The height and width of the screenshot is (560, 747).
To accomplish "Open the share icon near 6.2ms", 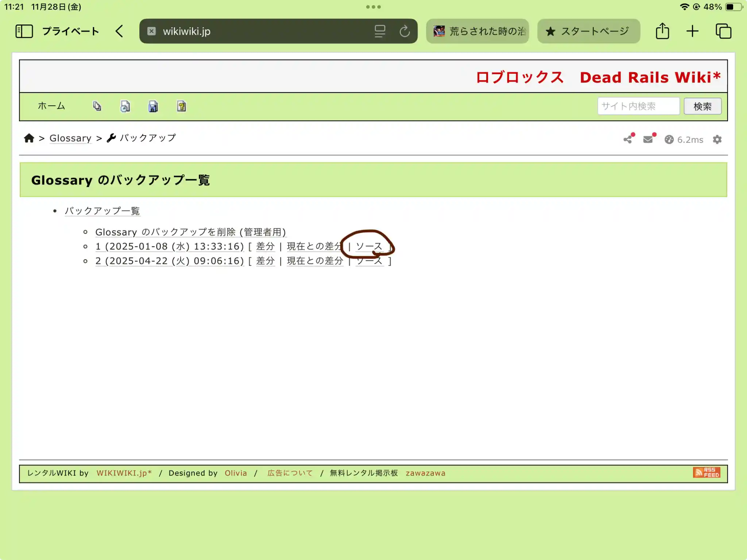I will (x=628, y=139).
